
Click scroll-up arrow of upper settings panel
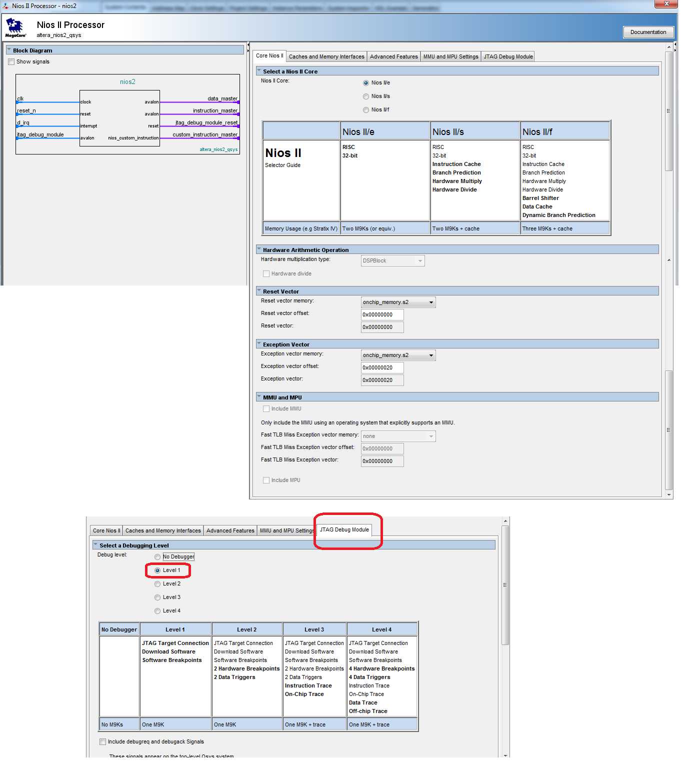pyautogui.click(x=669, y=47)
